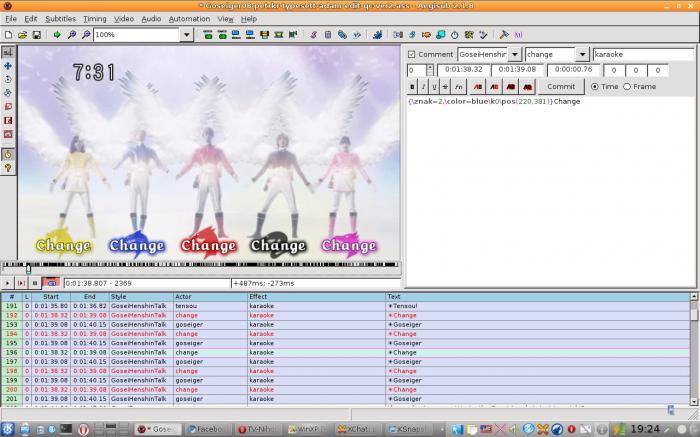Open Options via the hammer icon
The width and height of the screenshot is (700, 437).
pos(504,34)
